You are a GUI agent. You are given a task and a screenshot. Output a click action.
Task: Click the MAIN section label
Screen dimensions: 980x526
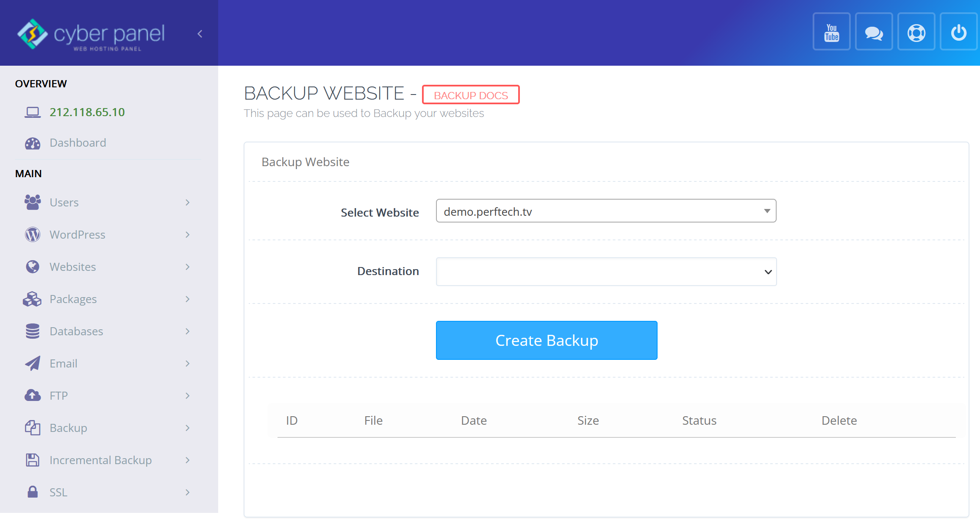pyautogui.click(x=28, y=174)
